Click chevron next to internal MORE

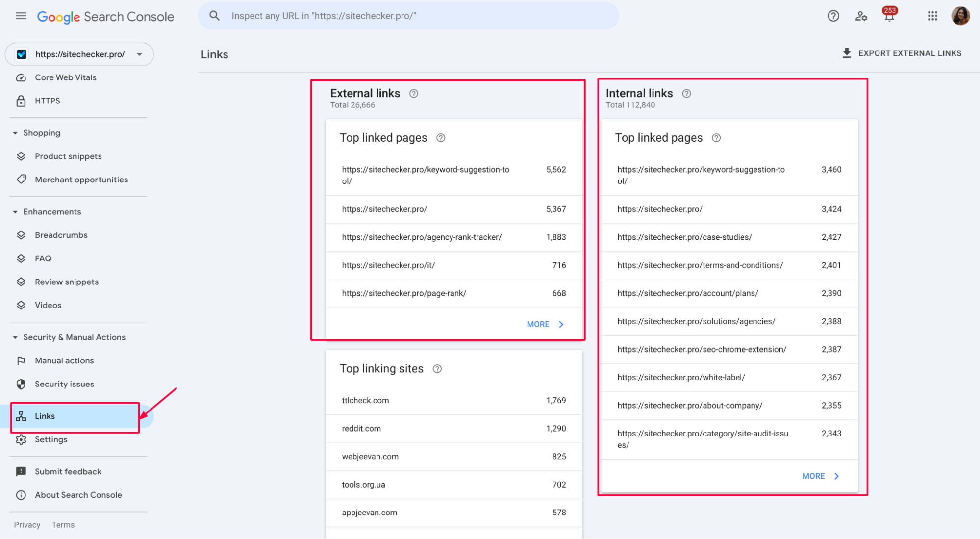click(837, 476)
